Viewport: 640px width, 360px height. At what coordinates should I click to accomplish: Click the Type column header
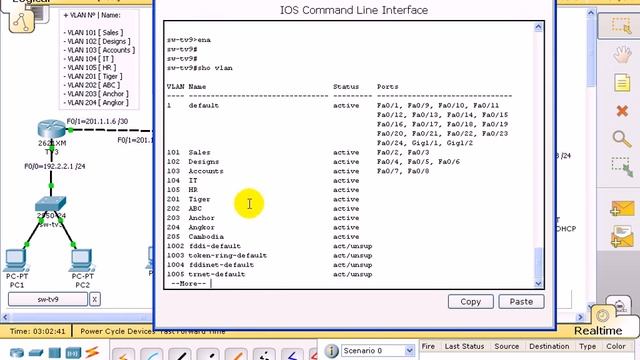587,346
